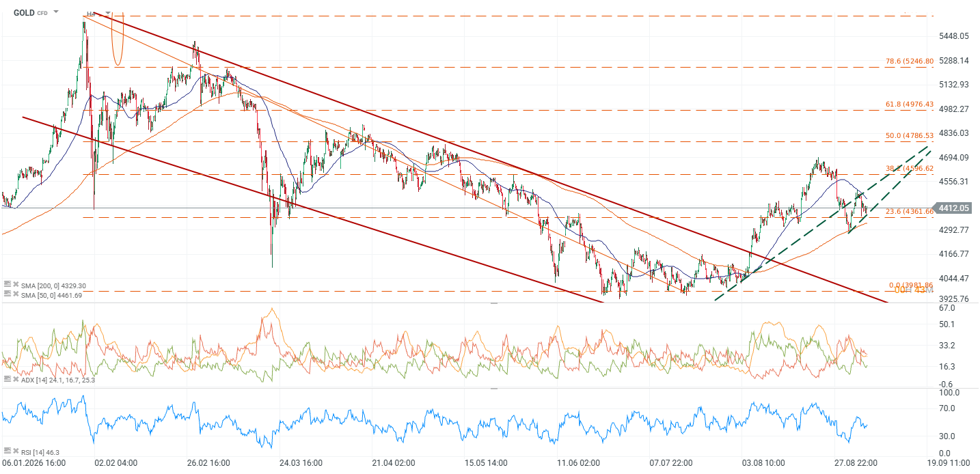The image size is (980, 474).
Task: Open ADX indicator settings icon
Action: [x=6, y=379]
